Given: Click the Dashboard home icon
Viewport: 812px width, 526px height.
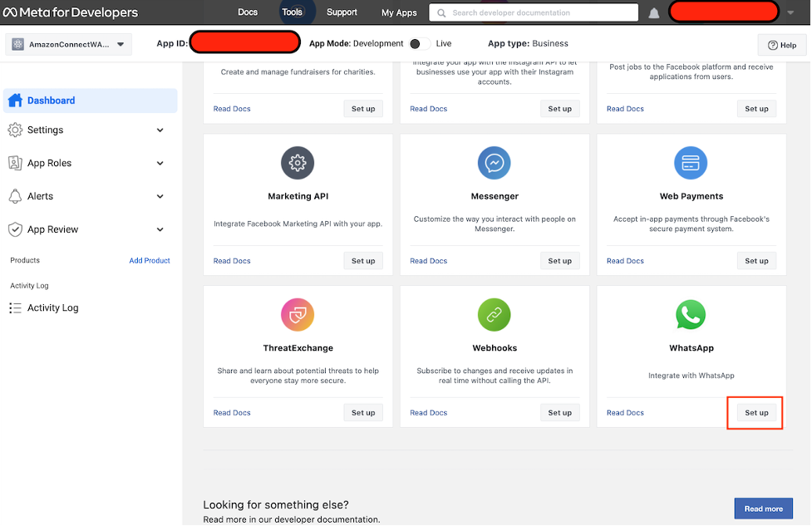Looking at the screenshot, I should [15, 101].
